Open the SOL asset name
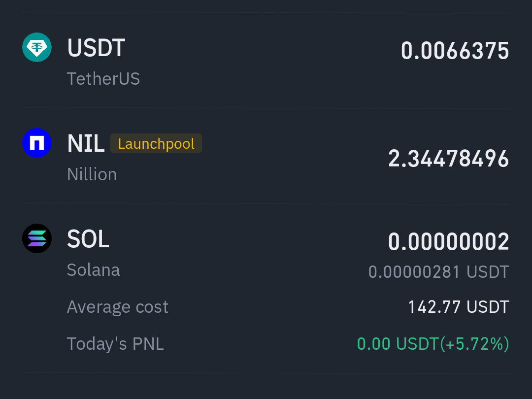 [x=88, y=239]
